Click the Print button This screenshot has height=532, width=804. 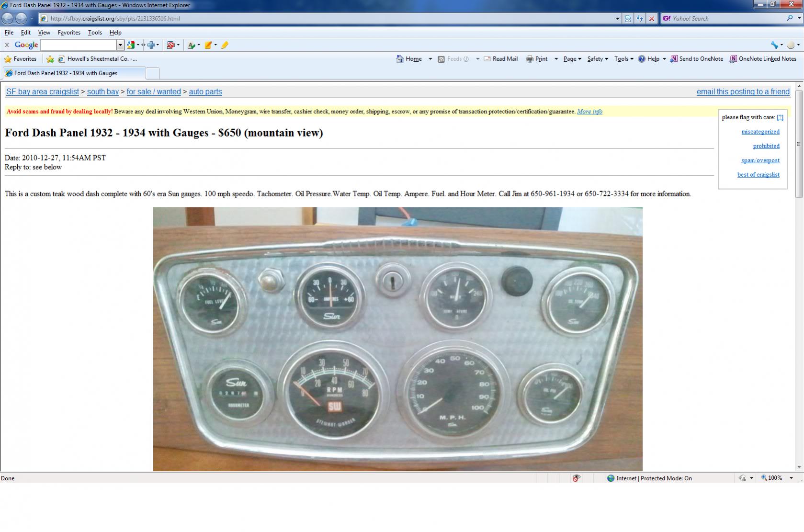point(537,59)
